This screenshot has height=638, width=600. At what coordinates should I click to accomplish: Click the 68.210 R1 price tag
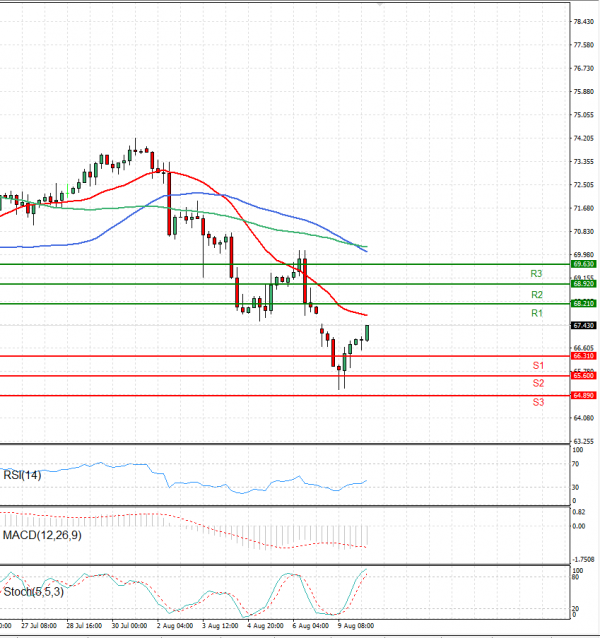pos(584,304)
